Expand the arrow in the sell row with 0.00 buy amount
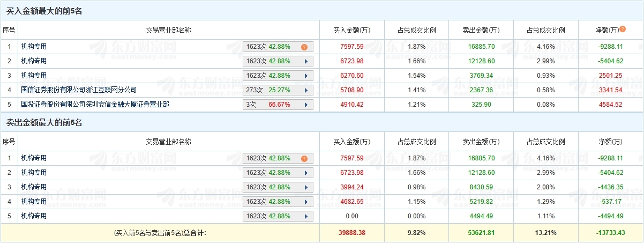Screen dimensions: 644x243 click(x=306, y=216)
